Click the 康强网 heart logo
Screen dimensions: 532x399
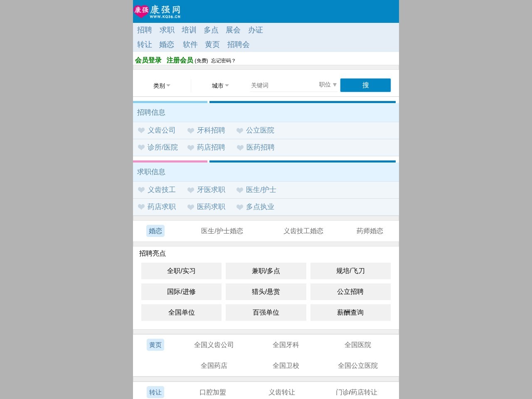[x=141, y=11]
